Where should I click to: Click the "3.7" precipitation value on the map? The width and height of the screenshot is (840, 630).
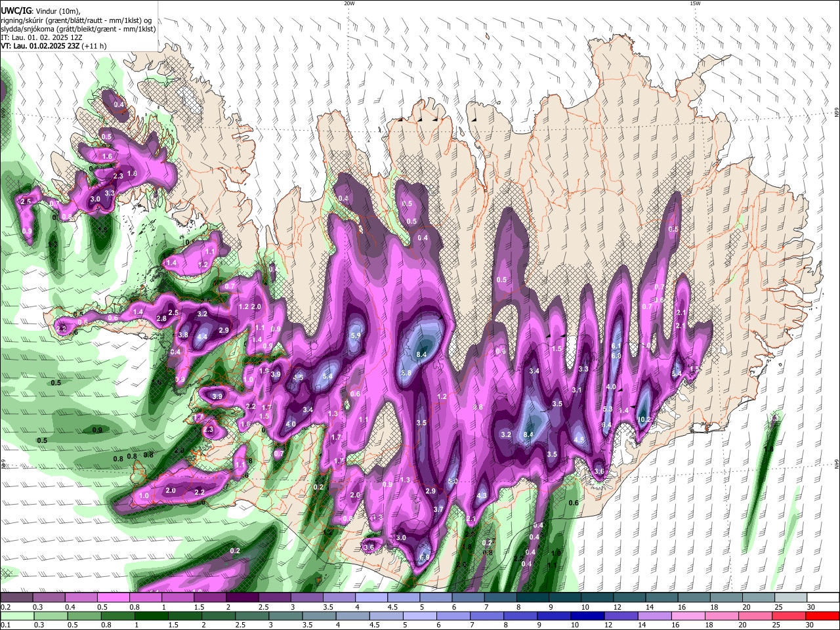click(438, 509)
